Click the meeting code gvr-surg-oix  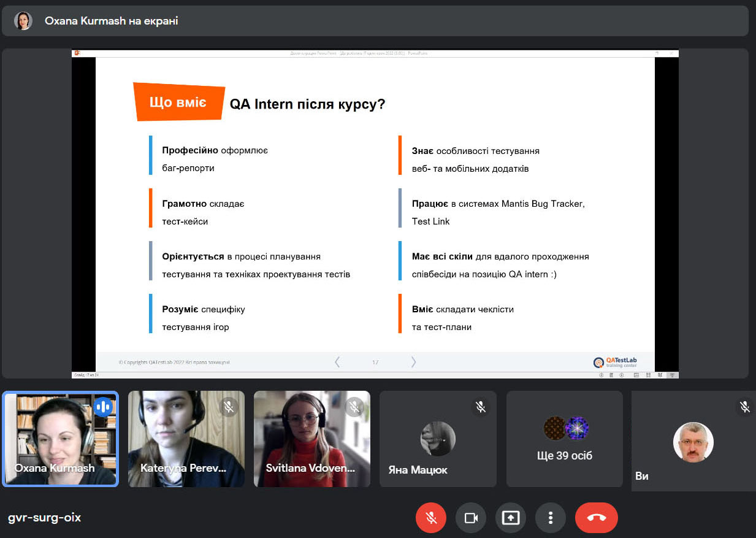click(44, 518)
